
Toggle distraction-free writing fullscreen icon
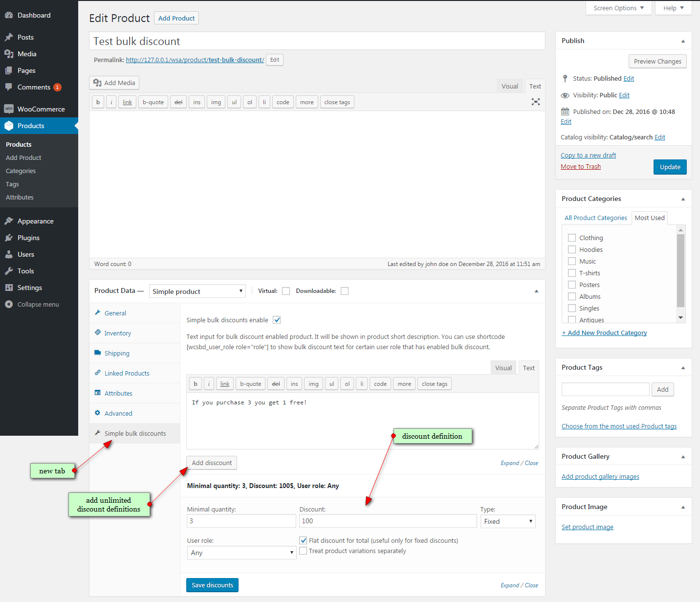536,102
